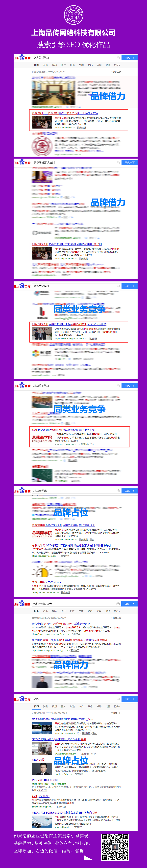
Task: Click 百度一下 button beside 交大总裁培训 search
Action: (x=129, y=58)
